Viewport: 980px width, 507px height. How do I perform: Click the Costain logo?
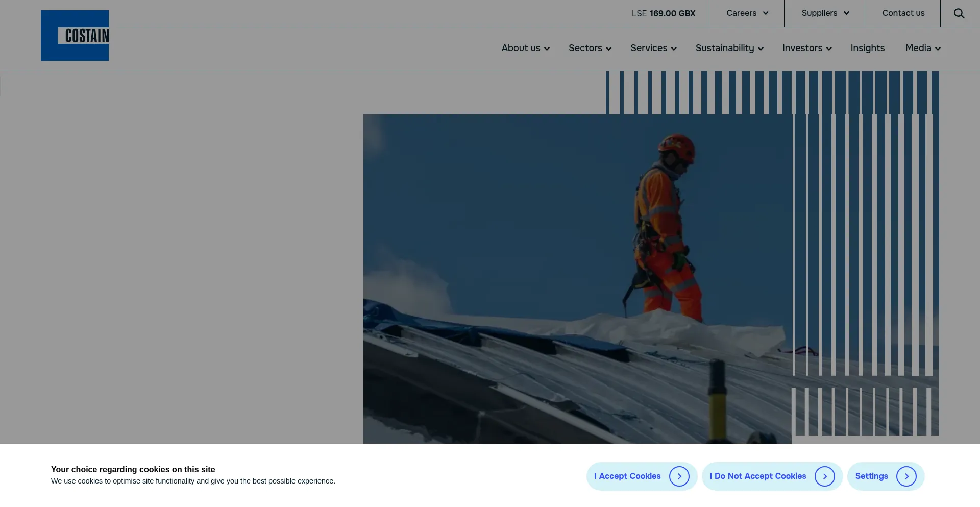pos(75,35)
